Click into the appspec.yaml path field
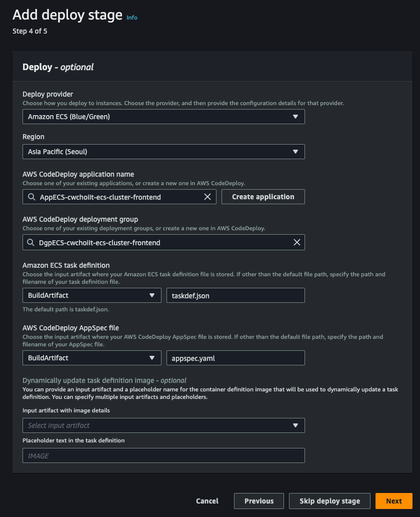Viewport: 420px width, 517px height. point(235,358)
